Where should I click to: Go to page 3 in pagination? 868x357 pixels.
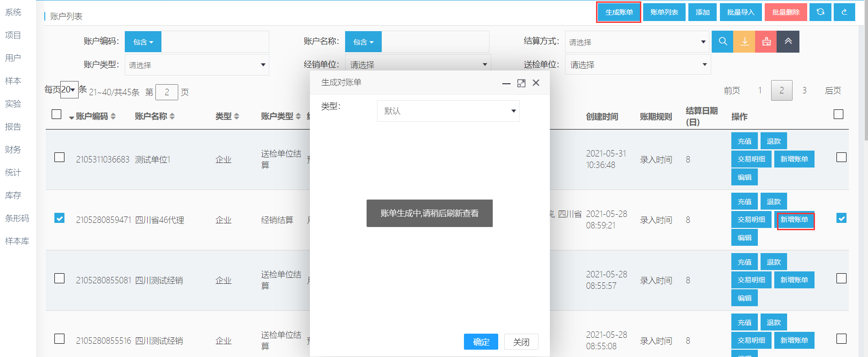point(804,91)
